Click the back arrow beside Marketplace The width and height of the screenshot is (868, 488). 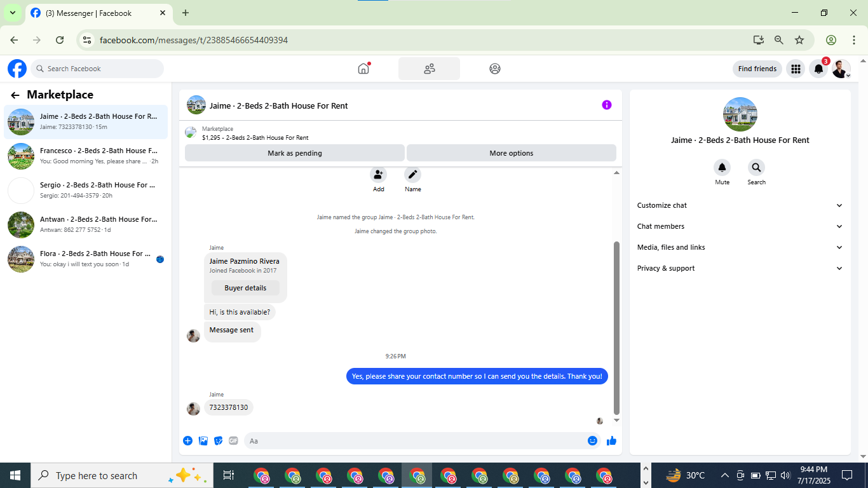(x=15, y=95)
